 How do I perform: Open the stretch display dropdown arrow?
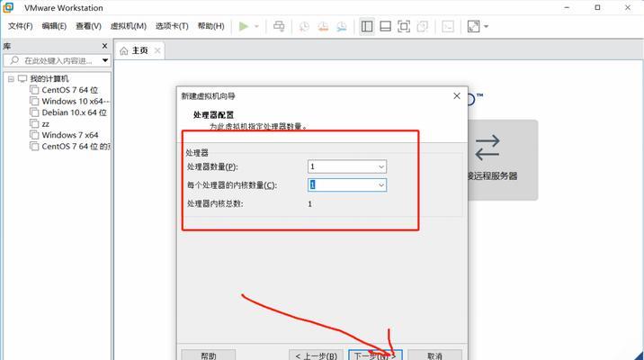486,27
